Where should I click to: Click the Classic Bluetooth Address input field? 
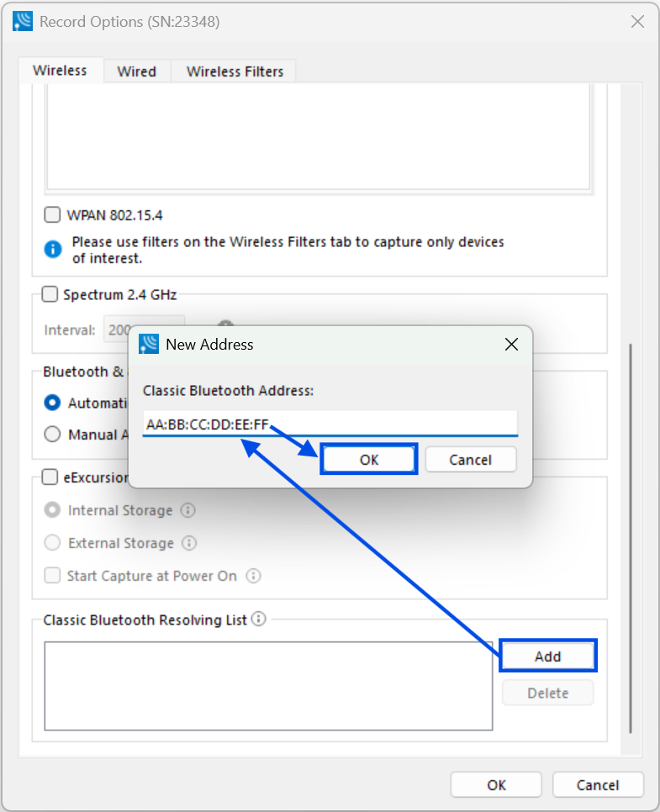point(330,424)
